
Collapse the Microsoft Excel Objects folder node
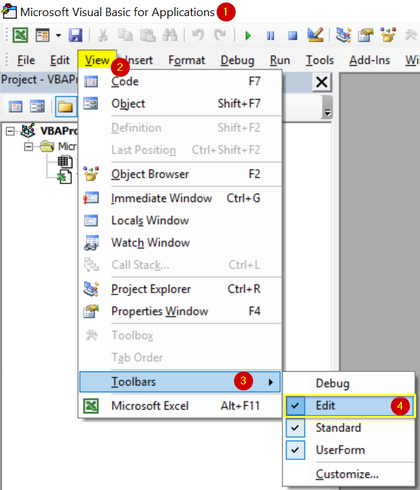click(x=29, y=146)
